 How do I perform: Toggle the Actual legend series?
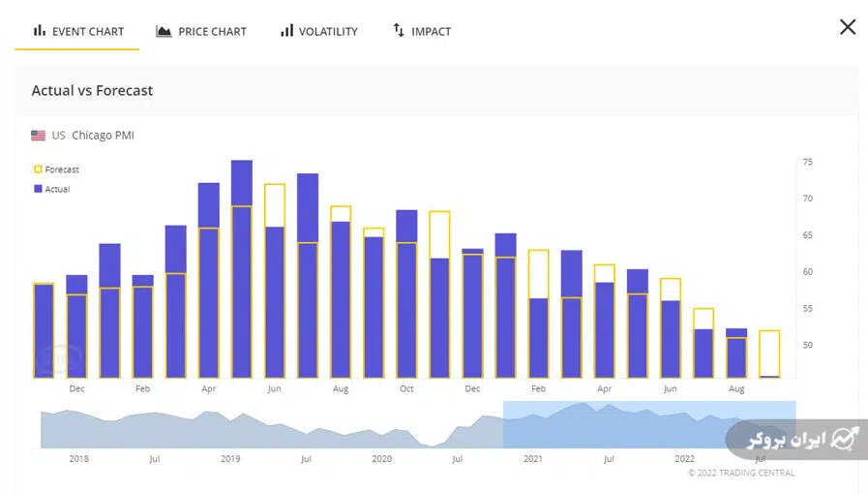click(x=52, y=189)
